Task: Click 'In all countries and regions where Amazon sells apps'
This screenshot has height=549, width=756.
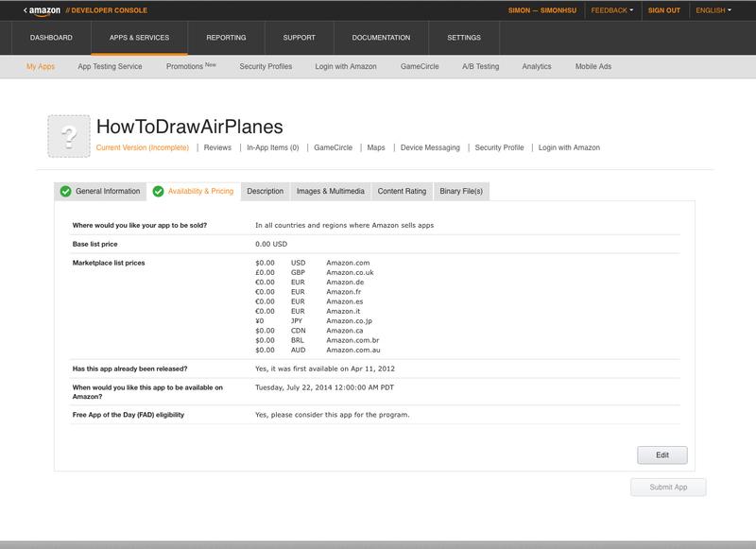Action: pyautogui.click(x=344, y=225)
